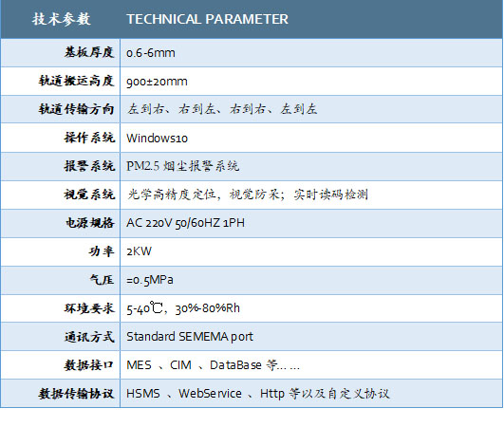The image size is (504, 427).
Task: Select the PM2.5 烟尘报警系统 value
Action: pyautogui.click(x=182, y=166)
